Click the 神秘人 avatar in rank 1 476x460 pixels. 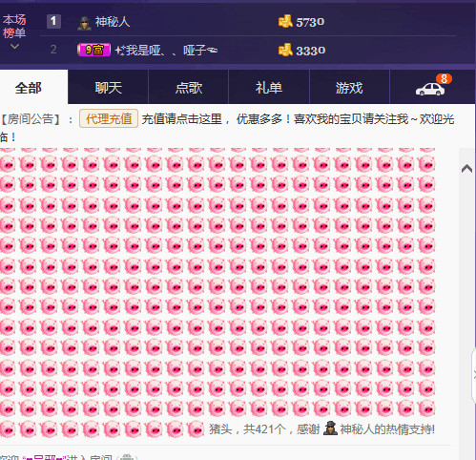[84, 23]
